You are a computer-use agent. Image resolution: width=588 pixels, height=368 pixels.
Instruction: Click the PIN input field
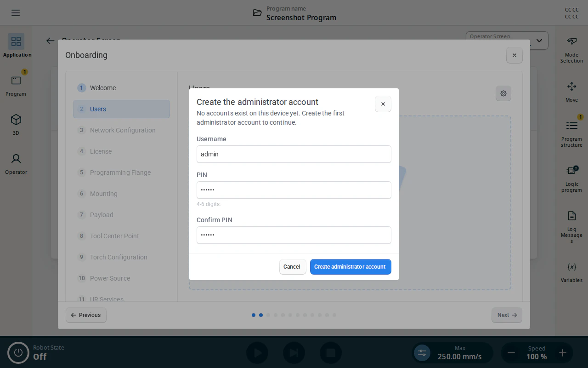[x=294, y=190]
